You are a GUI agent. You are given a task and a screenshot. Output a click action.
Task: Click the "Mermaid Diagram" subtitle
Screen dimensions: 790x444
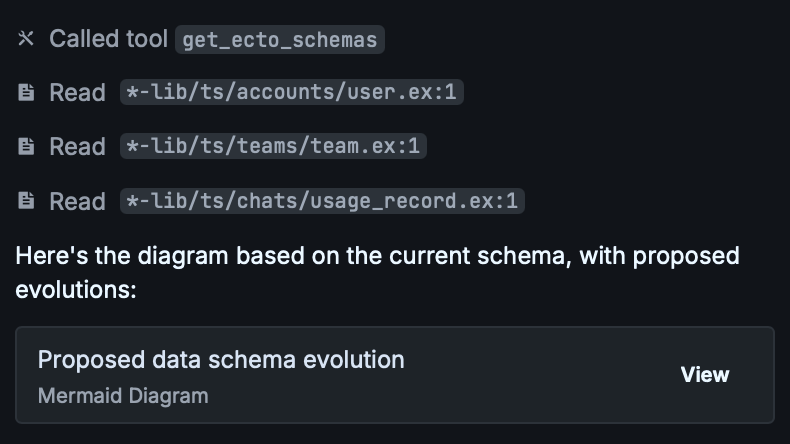pos(123,395)
